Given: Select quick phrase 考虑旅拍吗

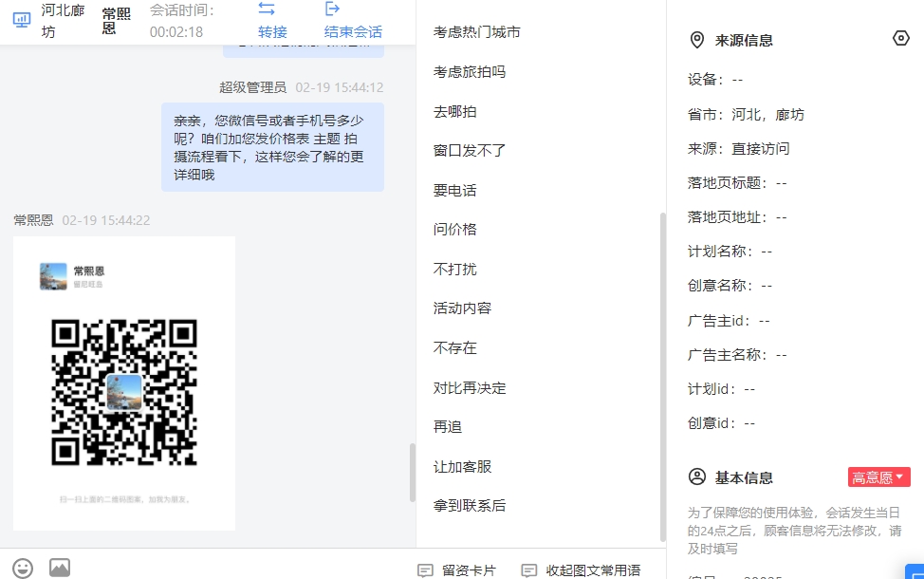Looking at the screenshot, I should (469, 72).
